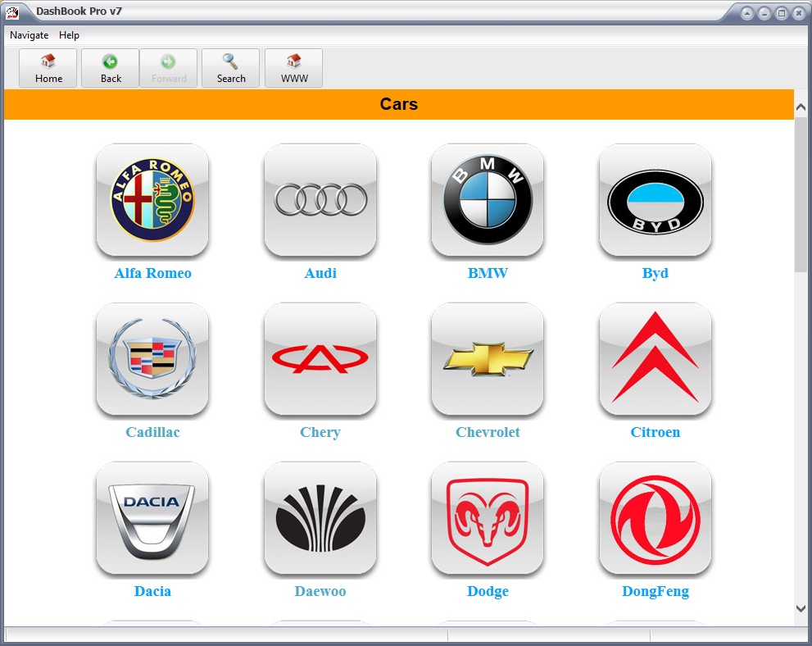The image size is (812, 646).
Task: Select the Audi four rings icon
Action: pyautogui.click(x=320, y=200)
